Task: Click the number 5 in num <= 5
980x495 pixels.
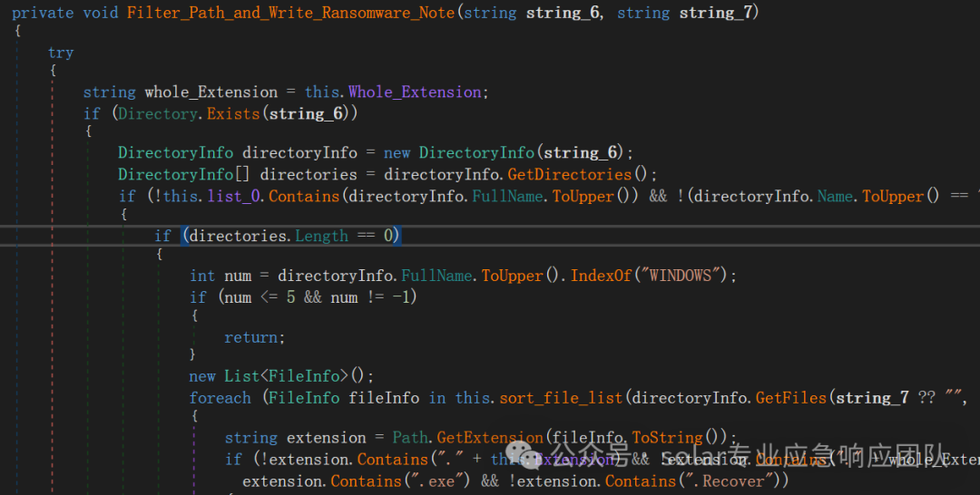Action: [x=290, y=297]
